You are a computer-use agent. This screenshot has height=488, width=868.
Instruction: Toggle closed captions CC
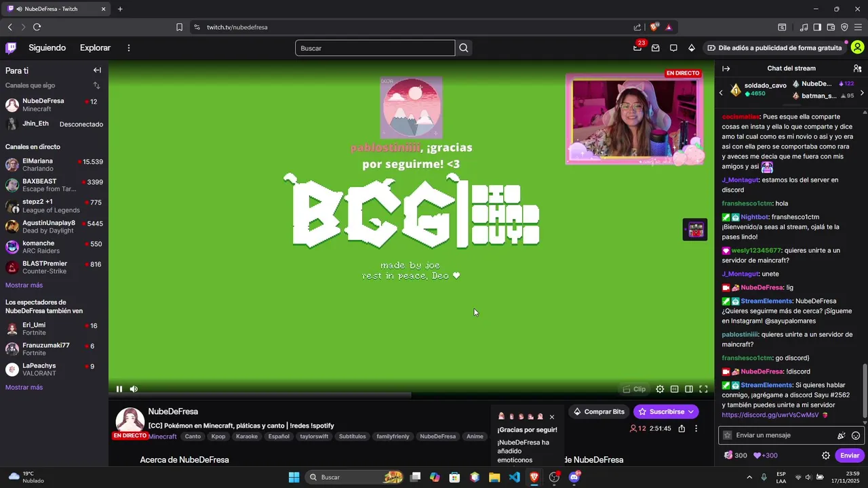(674, 389)
